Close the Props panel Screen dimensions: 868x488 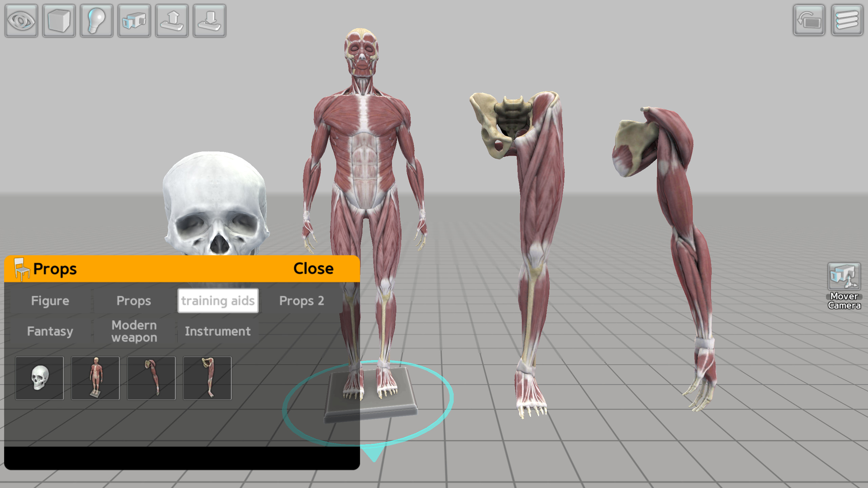pyautogui.click(x=314, y=269)
